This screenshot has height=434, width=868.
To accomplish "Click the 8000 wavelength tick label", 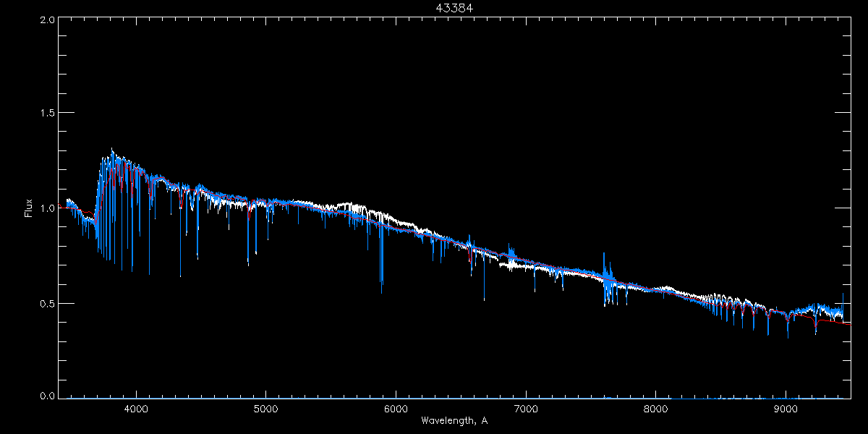I will point(656,409).
